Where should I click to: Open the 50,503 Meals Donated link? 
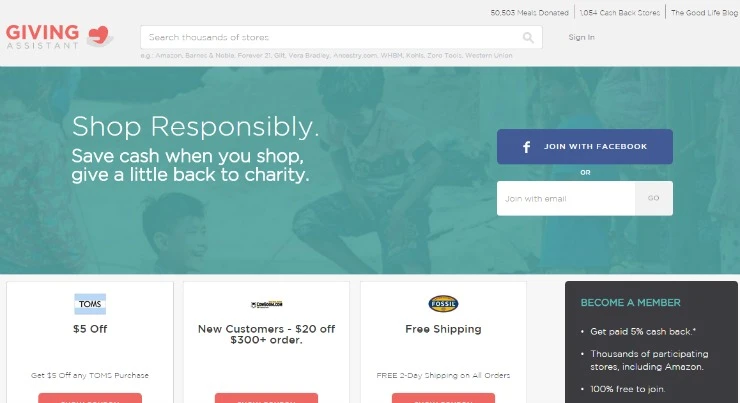530,13
